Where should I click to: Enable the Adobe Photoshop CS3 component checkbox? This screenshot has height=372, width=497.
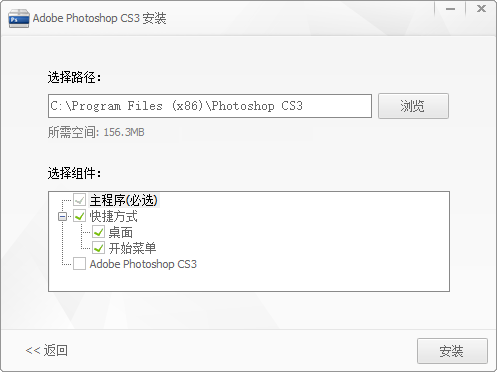79,264
